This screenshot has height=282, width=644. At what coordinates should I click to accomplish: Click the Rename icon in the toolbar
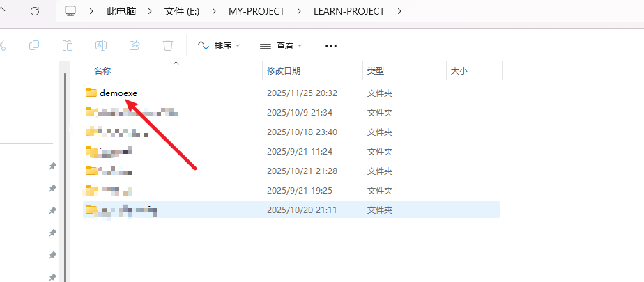pyautogui.click(x=101, y=45)
